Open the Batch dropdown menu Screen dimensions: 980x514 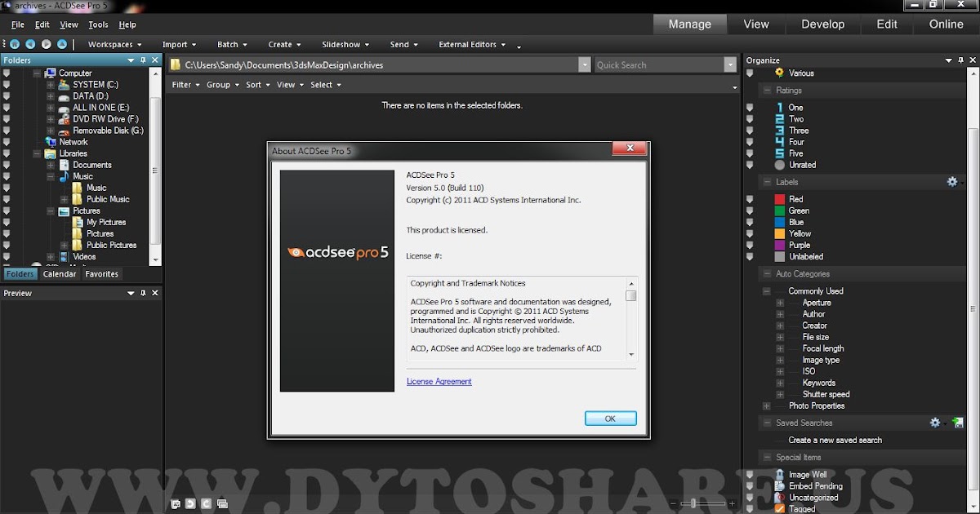(x=231, y=45)
